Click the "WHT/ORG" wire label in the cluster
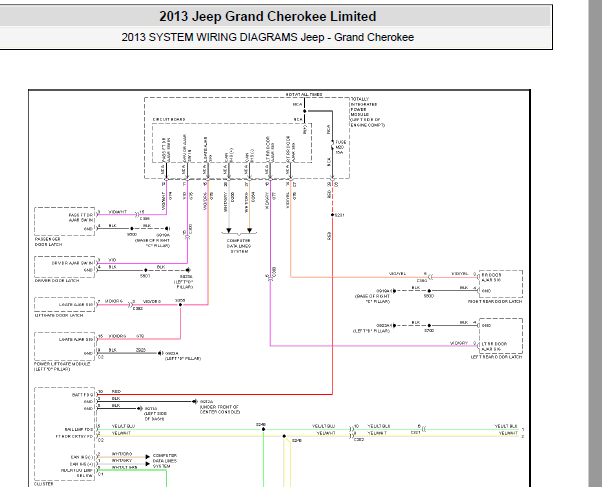This screenshot has height=487, width=602. tap(122, 454)
